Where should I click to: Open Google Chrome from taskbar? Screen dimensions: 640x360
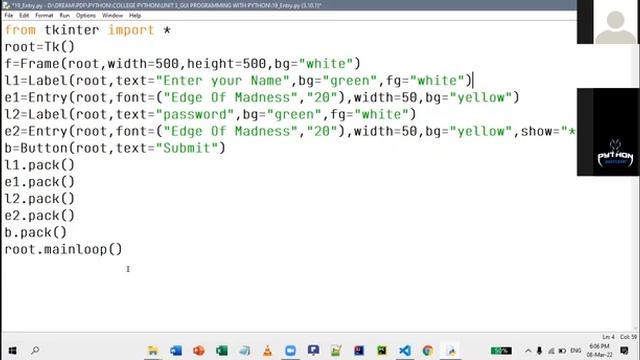427,351
